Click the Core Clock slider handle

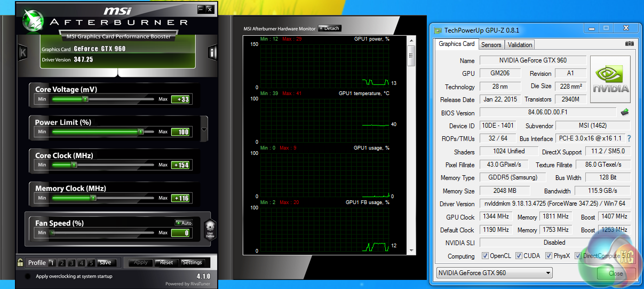point(74,165)
